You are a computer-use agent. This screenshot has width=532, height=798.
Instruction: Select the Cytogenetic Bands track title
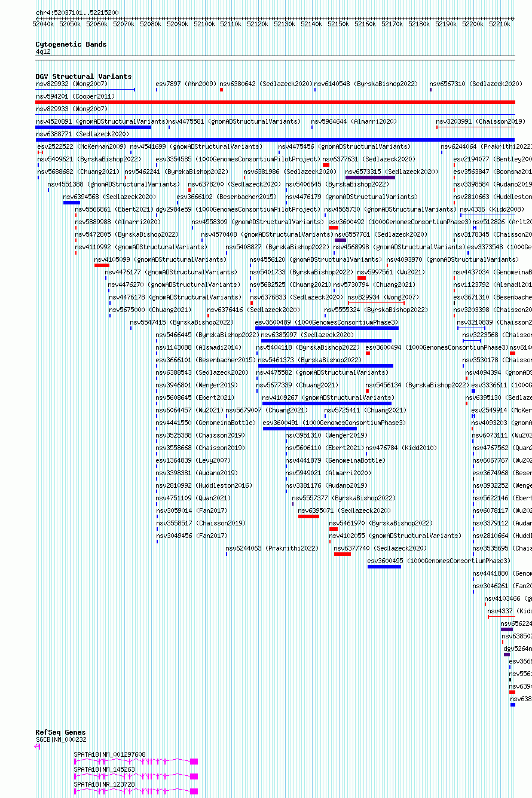(71, 44)
